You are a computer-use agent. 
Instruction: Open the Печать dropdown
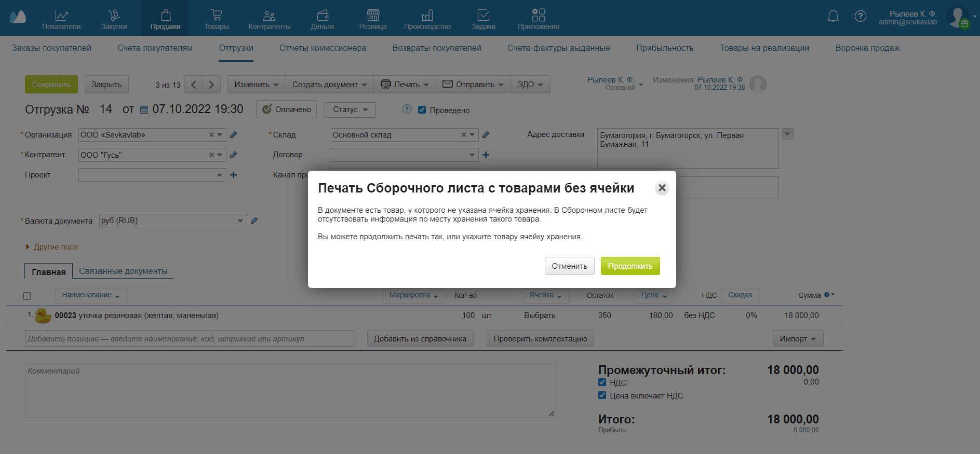point(405,85)
